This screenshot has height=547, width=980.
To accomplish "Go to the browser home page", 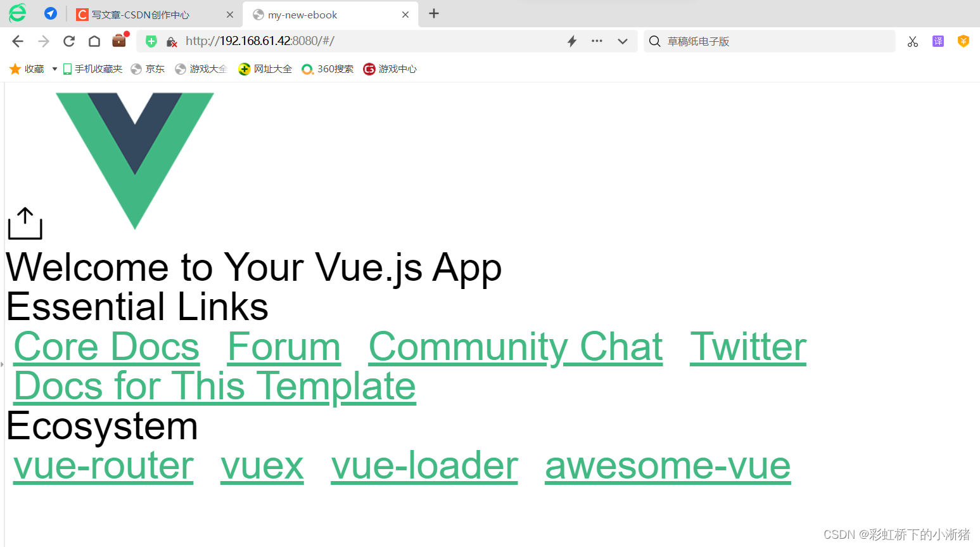I will pyautogui.click(x=94, y=41).
